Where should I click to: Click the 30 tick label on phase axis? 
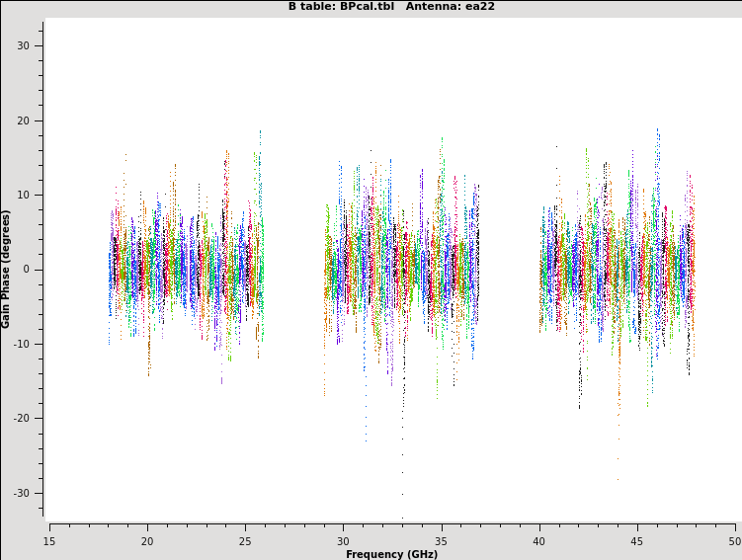(x=24, y=46)
